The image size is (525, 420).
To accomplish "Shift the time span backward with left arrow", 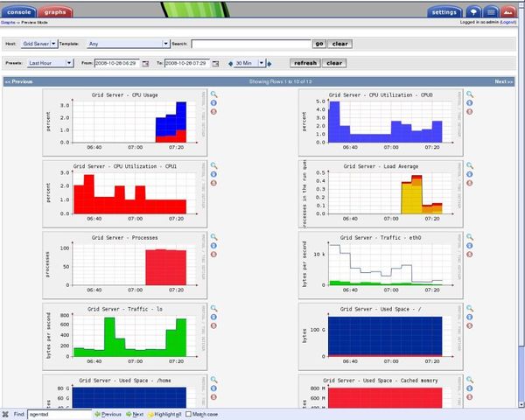I will 230,63.
